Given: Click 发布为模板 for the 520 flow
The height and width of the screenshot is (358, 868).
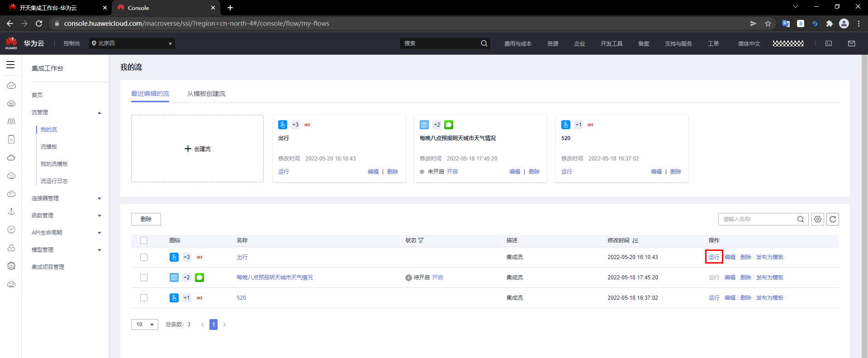Looking at the screenshot, I should tap(770, 298).
